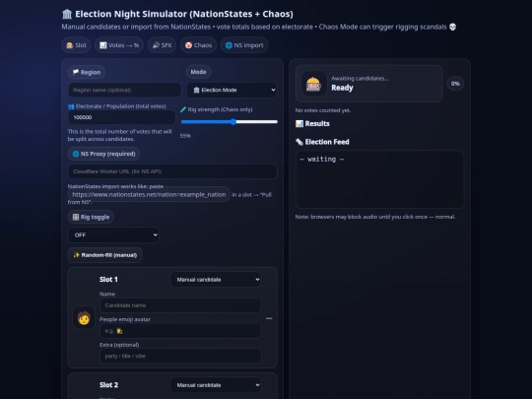Click the Election Feed heading

322,142
